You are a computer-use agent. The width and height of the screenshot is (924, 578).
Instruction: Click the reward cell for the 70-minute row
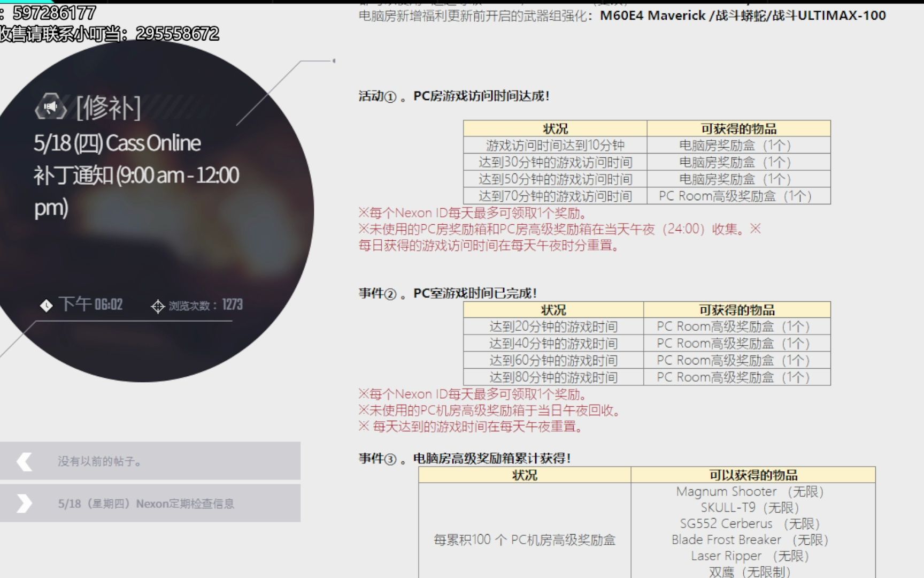point(738,196)
